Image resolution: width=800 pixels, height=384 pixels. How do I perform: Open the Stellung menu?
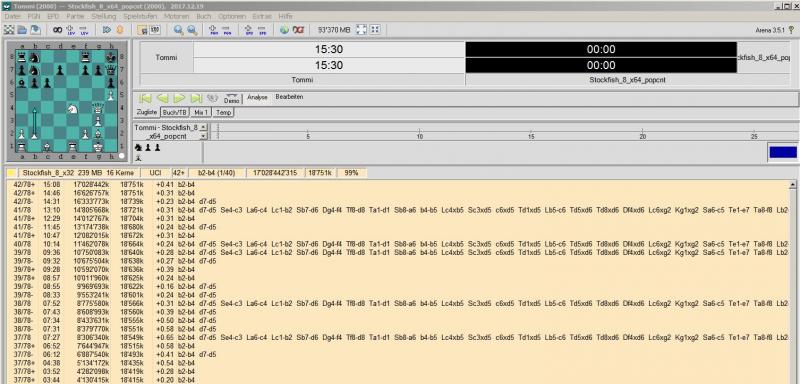click(104, 16)
